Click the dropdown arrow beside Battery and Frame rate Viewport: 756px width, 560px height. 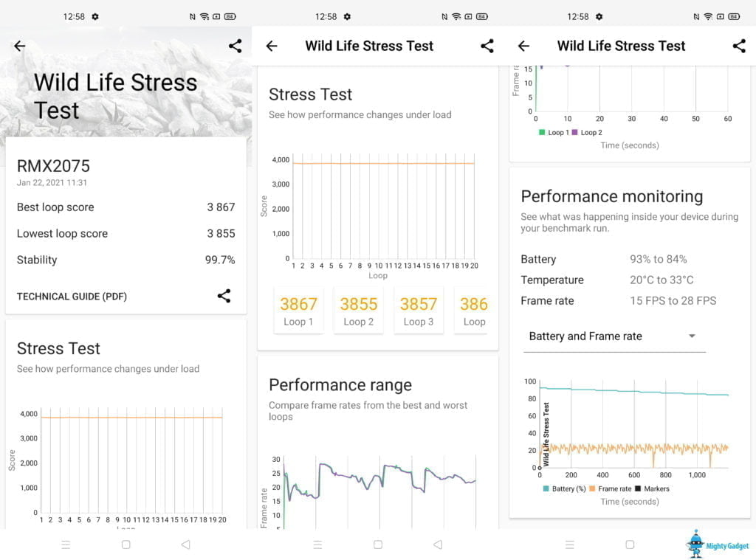(692, 336)
